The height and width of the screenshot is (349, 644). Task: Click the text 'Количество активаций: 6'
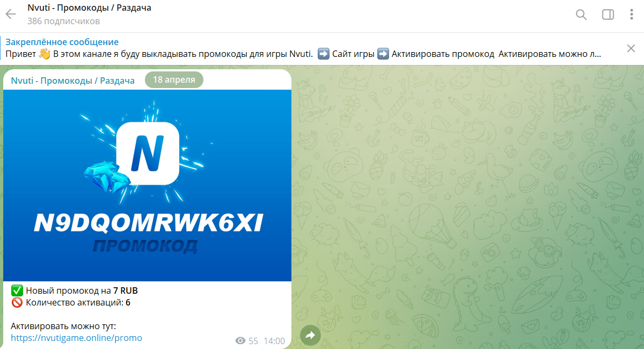click(x=78, y=302)
